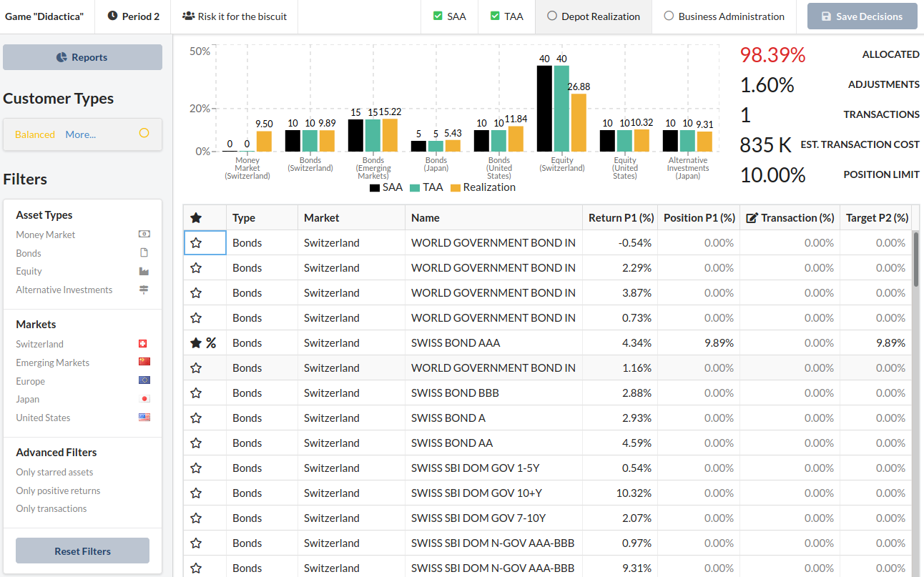This screenshot has height=577, width=924.
Task: Expand More... customer types
Action: click(80, 134)
